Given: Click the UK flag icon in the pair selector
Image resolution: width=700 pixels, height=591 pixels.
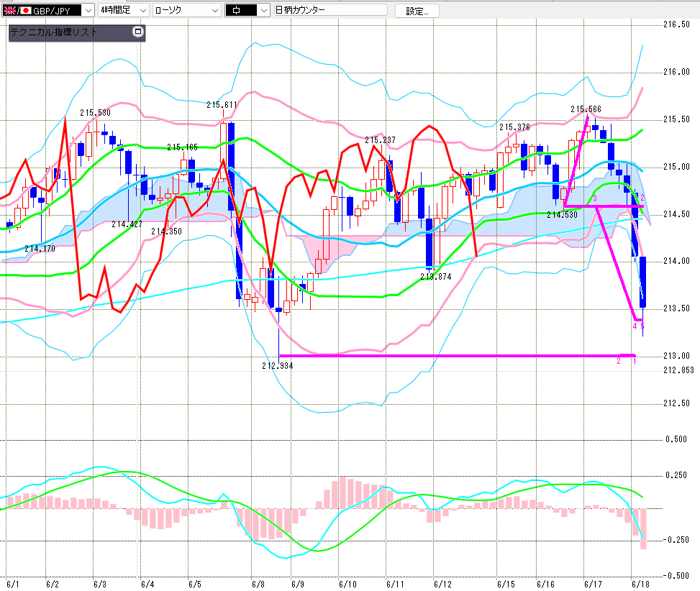Looking at the screenshot, I should pos(10,10).
